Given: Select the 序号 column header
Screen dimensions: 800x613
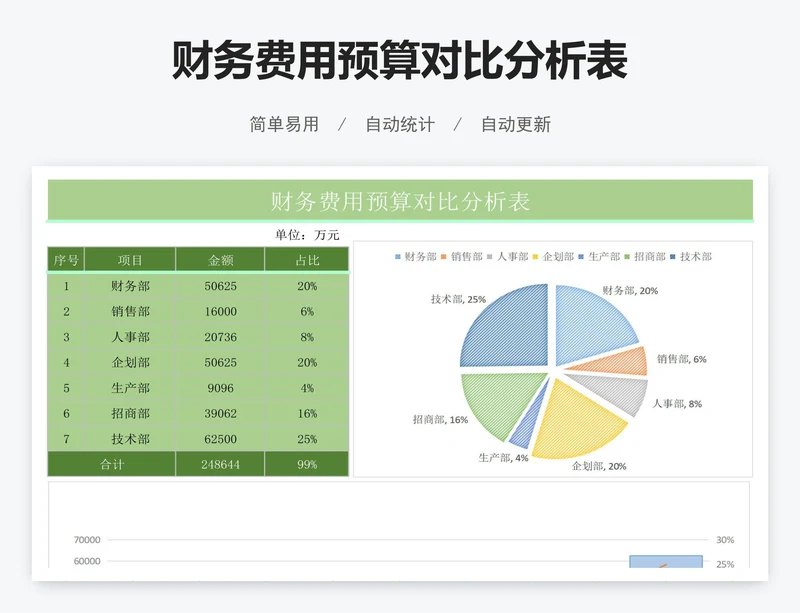Looking at the screenshot, I should (66, 260).
